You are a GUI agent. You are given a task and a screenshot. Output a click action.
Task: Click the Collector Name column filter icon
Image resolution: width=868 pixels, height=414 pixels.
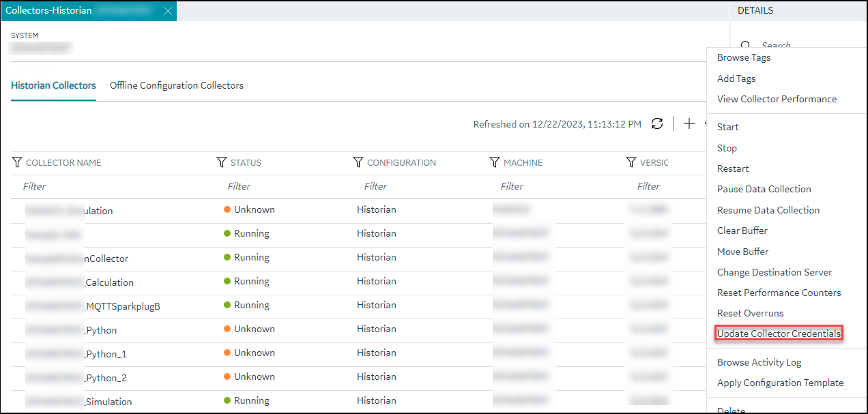[x=17, y=162]
